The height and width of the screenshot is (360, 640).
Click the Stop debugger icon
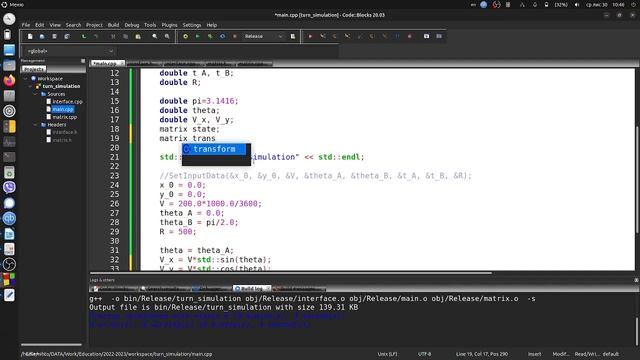[409, 36]
